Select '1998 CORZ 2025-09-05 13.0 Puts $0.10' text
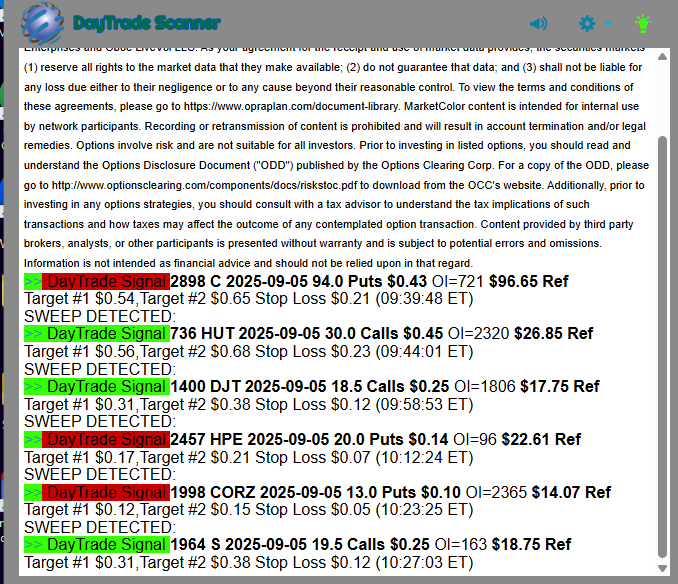This screenshot has height=584, width=678. tap(316, 492)
